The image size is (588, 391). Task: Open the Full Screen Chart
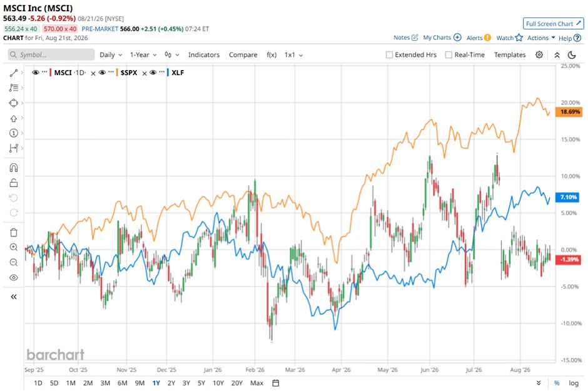[553, 24]
